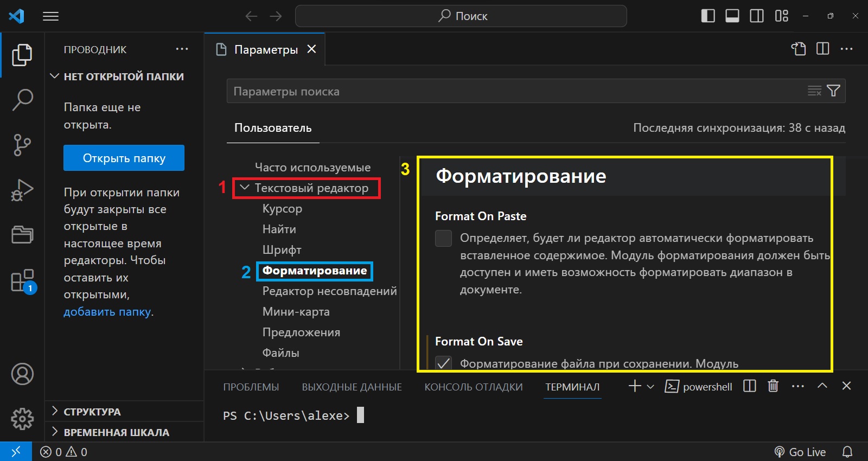
Task: Enable the Format On Paste checkbox
Action: [443, 238]
